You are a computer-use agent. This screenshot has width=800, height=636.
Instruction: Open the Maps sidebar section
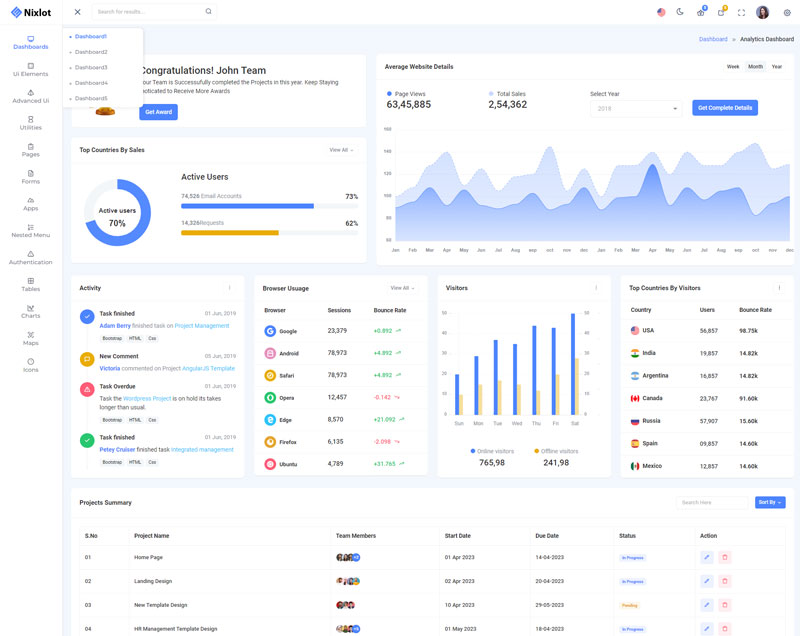pyautogui.click(x=31, y=338)
